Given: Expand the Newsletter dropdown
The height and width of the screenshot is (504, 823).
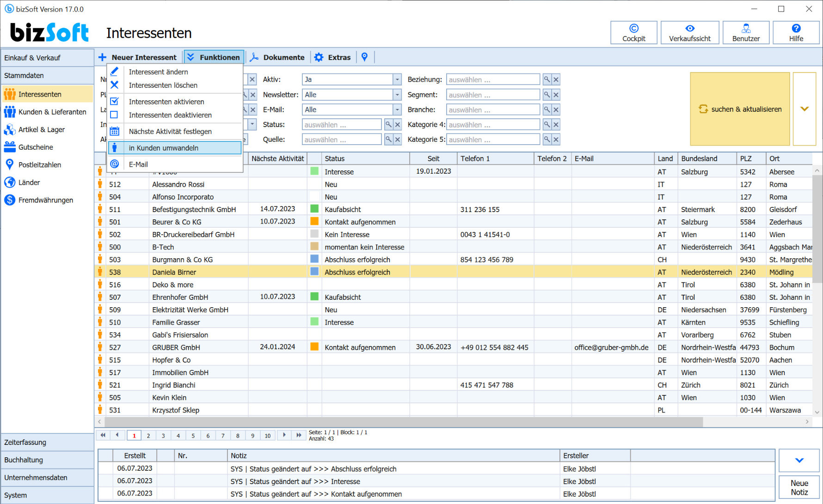Looking at the screenshot, I should tap(397, 95).
